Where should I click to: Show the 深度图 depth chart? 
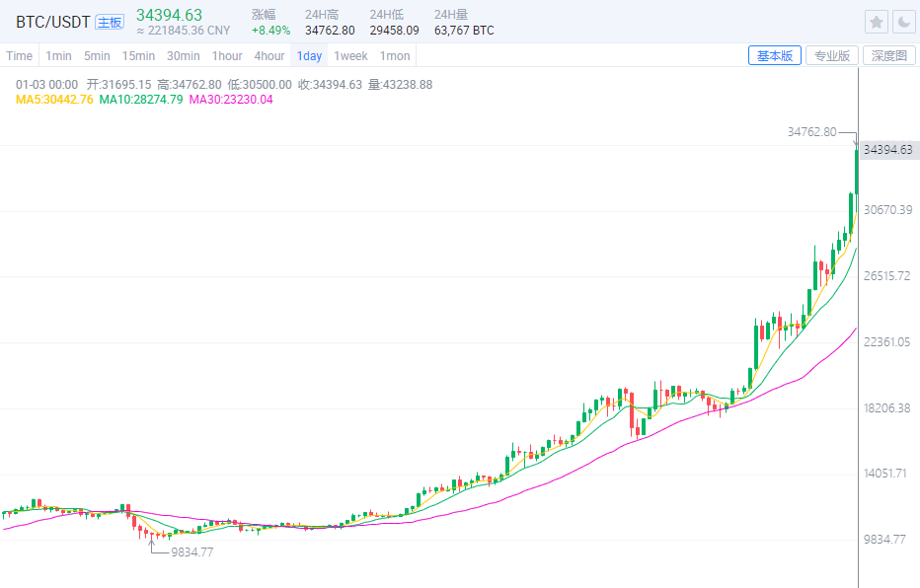[888, 55]
